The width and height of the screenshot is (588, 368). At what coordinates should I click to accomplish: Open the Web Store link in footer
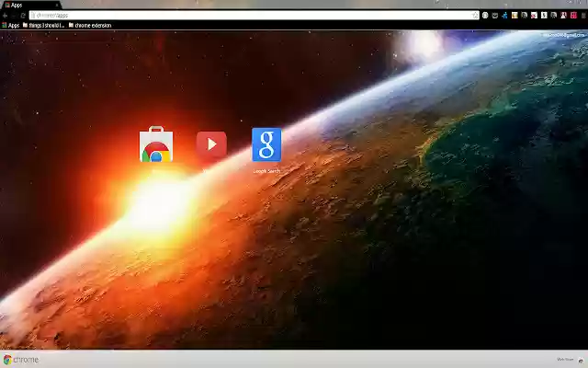565,360
